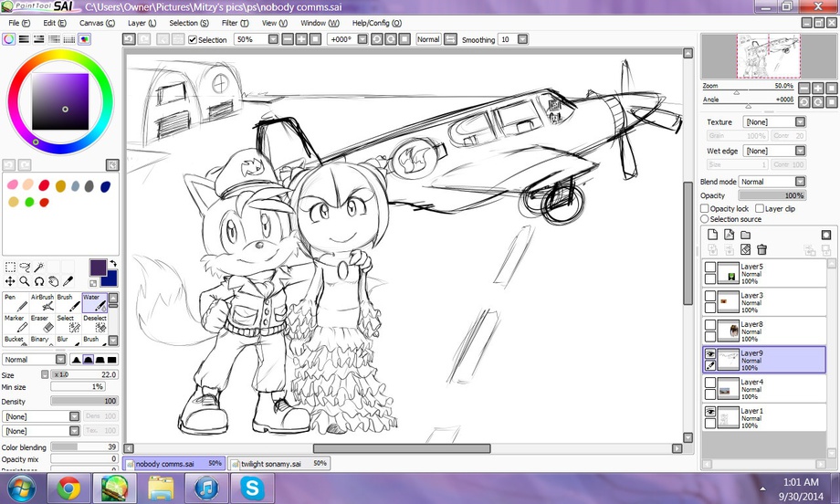Uncheck the Selection checkbox

pyautogui.click(x=193, y=39)
